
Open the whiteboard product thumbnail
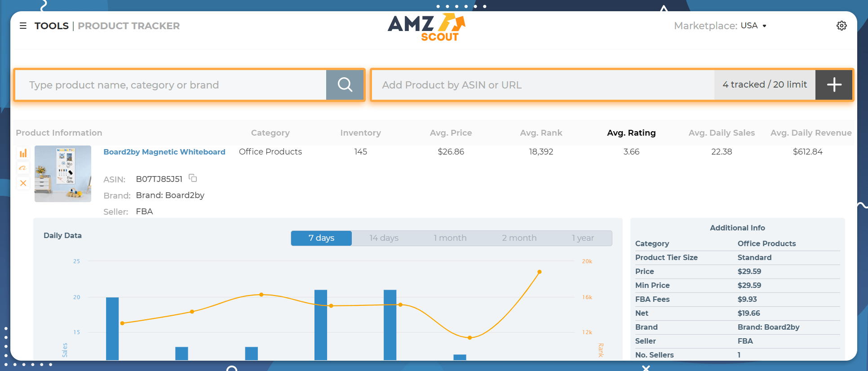point(63,173)
